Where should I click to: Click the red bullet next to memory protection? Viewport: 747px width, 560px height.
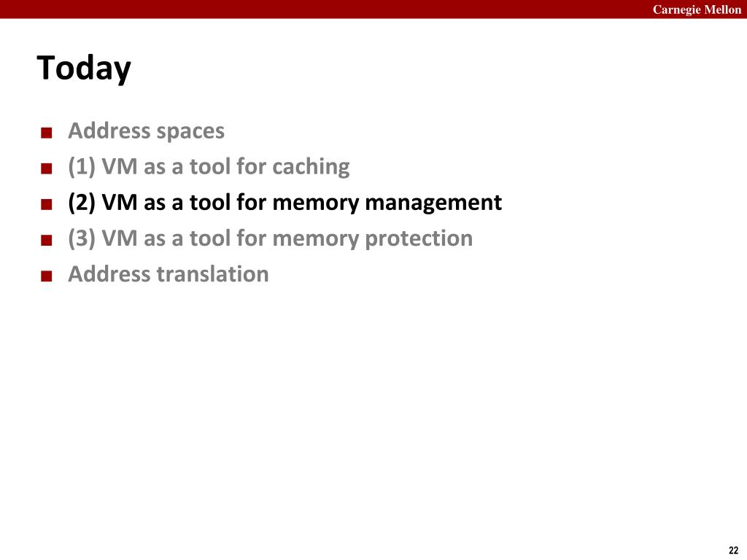(x=46, y=240)
